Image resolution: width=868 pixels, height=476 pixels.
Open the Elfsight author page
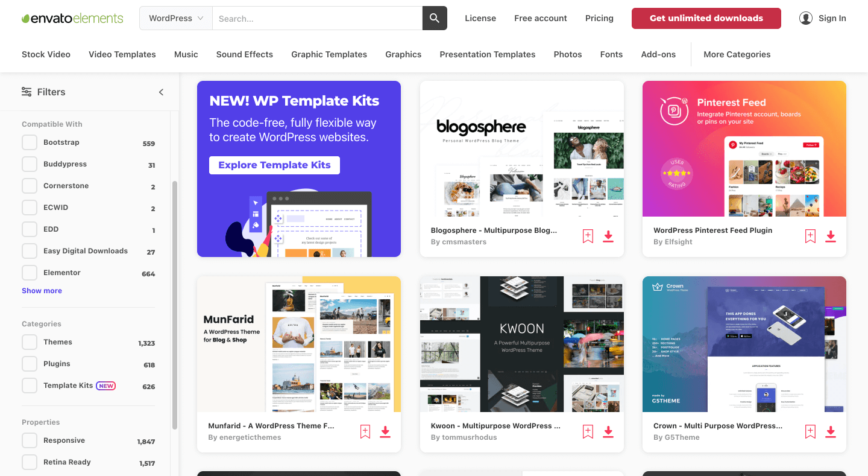pyautogui.click(x=679, y=242)
